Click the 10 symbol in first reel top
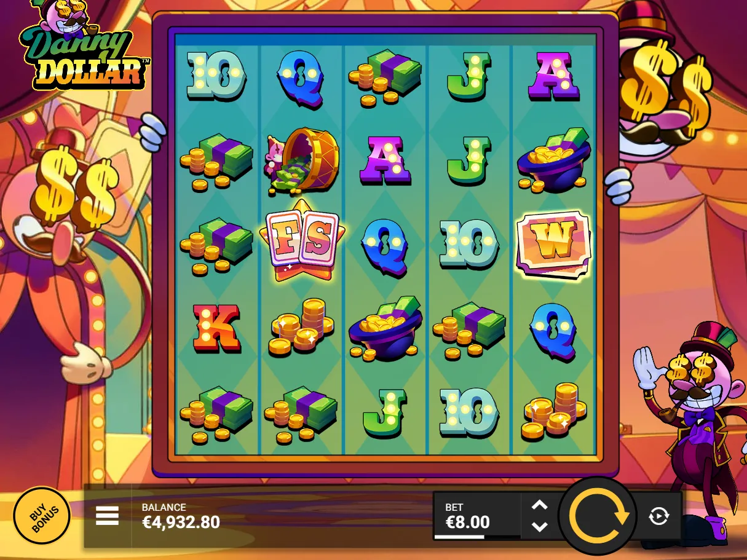Screen dimensions: 747x560 click(x=216, y=76)
